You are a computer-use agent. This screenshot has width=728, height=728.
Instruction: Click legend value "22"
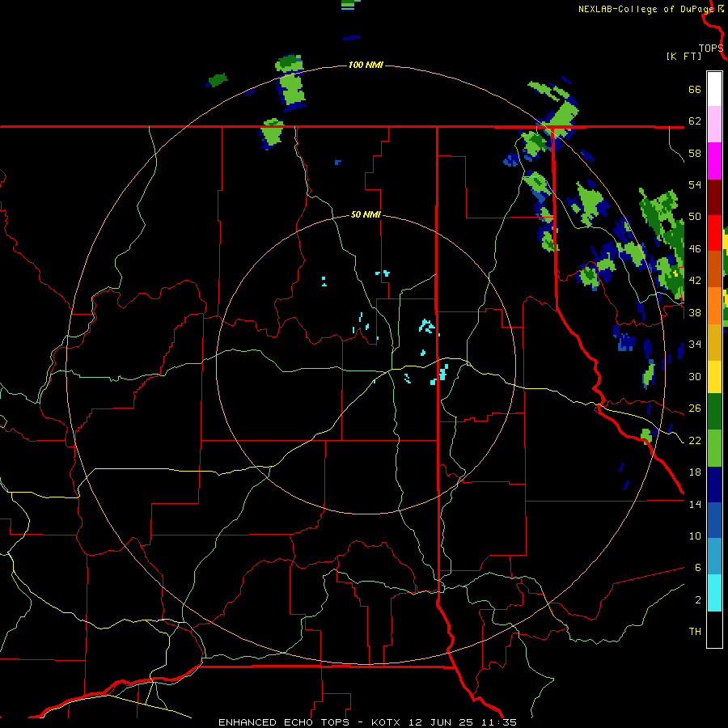click(x=695, y=441)
